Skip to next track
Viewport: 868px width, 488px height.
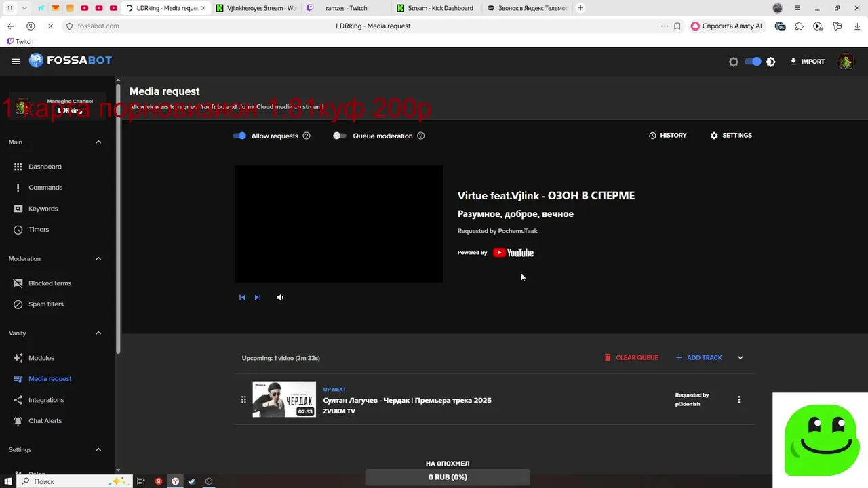tap(258, 298)
